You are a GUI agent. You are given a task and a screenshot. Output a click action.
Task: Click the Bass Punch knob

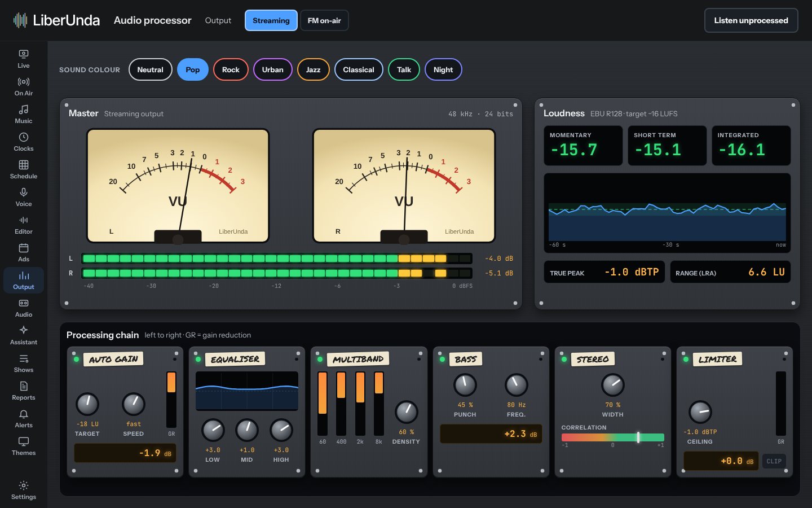point(465,385)
